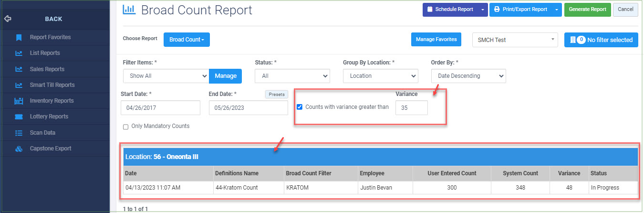Viewport: 644px width, 213px height.
Task: Open Report Favorites bookmark icon
Action: tap(19, 37)
